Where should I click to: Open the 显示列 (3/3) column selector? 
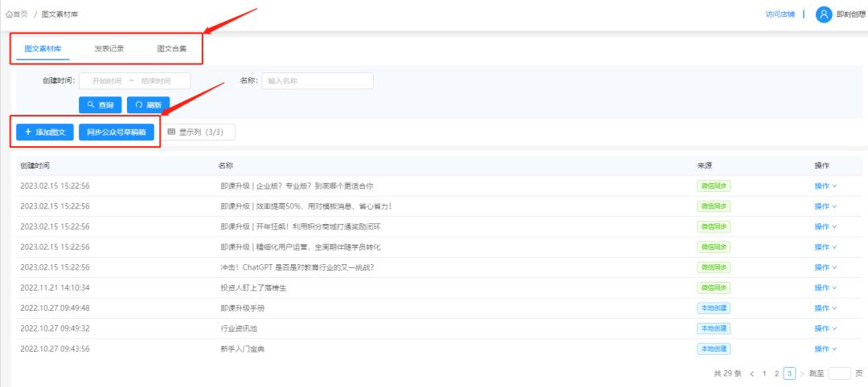tap(199, 132)
